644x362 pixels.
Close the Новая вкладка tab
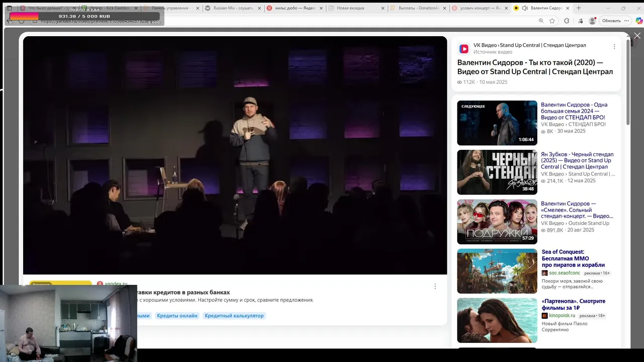[382, 8]
